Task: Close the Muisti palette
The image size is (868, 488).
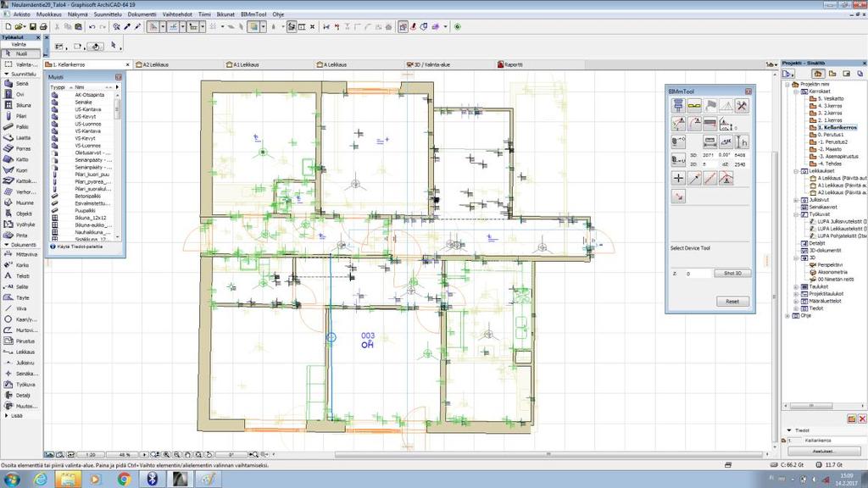Action: [x=118, y=77]
